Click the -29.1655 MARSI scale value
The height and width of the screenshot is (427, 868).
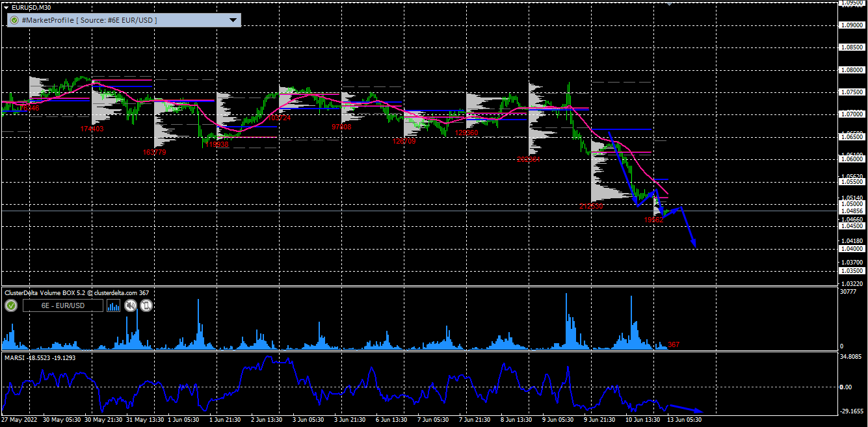(851, 411)
